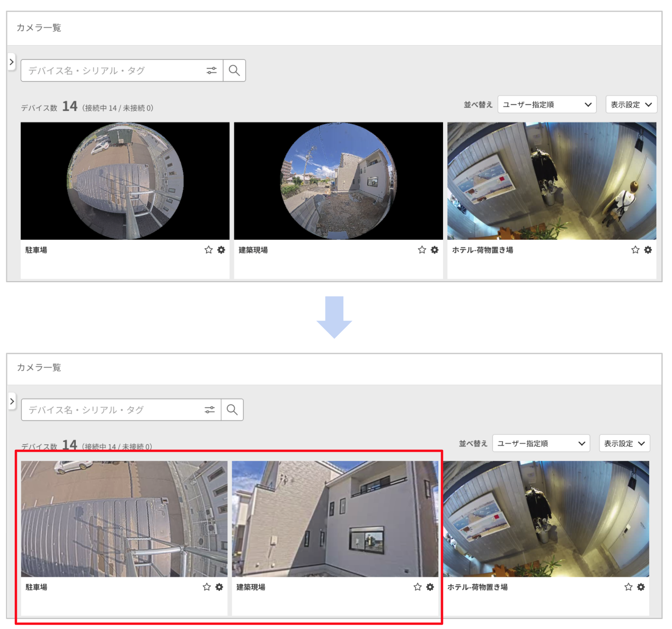Click search magnifier icon in upper camera list
This screenshot has width=672, height=629.
point(234,71)
